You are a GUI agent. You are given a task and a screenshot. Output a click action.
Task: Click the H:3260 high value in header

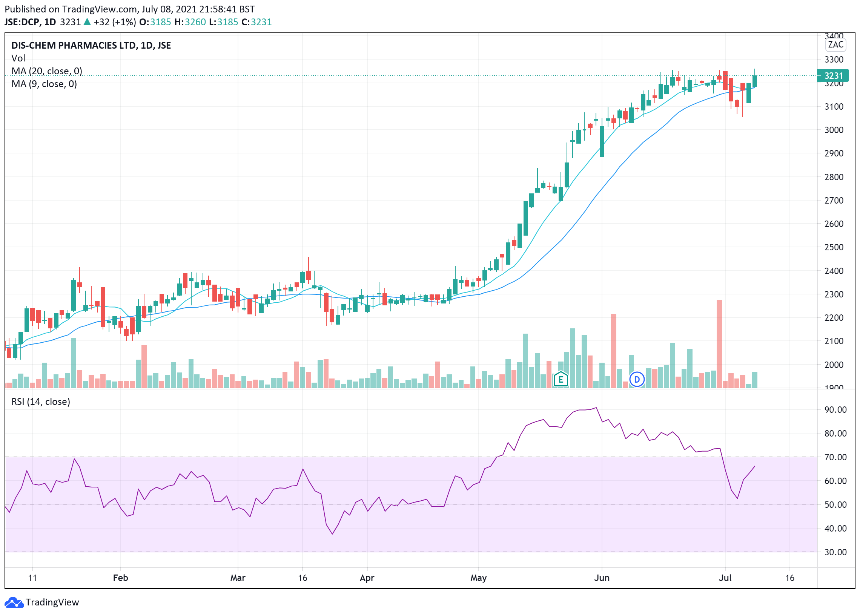point(190,22)
